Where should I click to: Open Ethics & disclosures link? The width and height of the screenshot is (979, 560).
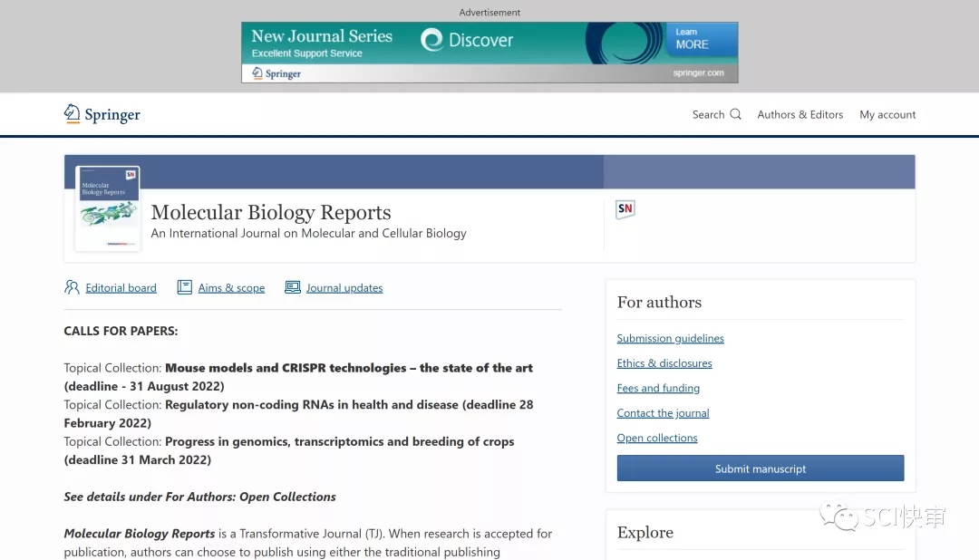664,363
